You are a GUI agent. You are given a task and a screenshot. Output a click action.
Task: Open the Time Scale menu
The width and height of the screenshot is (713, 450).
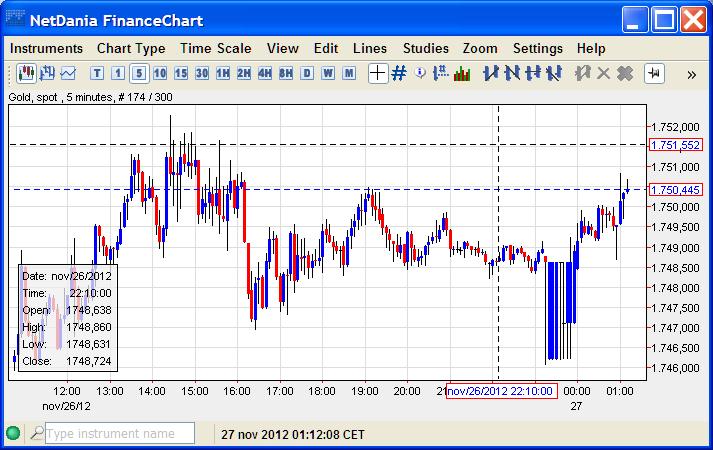pyautogui.click(x=216, y=49)
